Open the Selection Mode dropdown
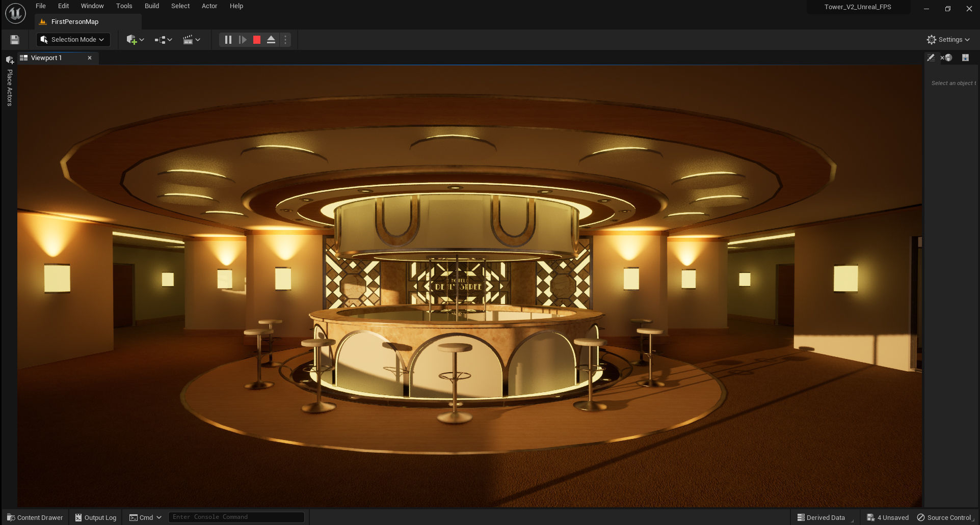 [73, 40]
